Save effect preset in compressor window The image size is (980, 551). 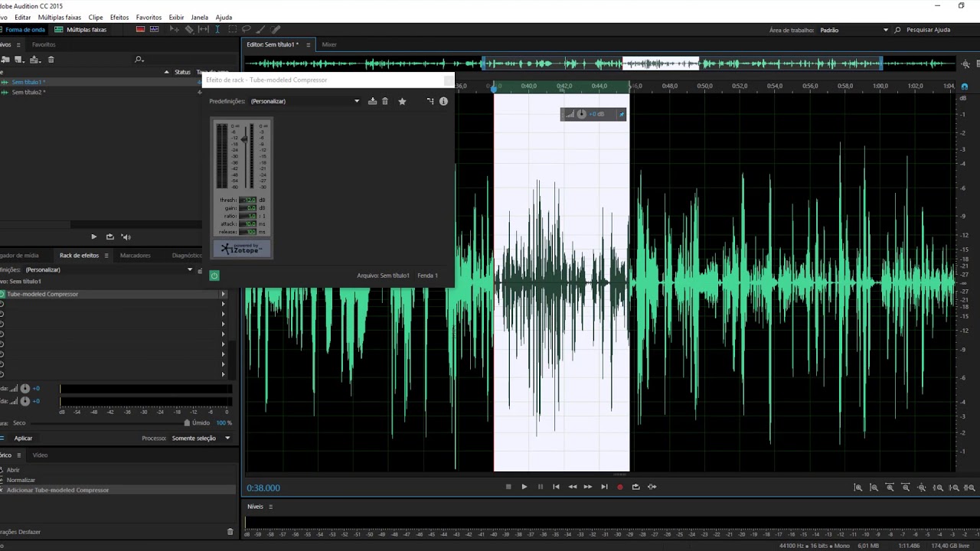[x=372, y=101]
